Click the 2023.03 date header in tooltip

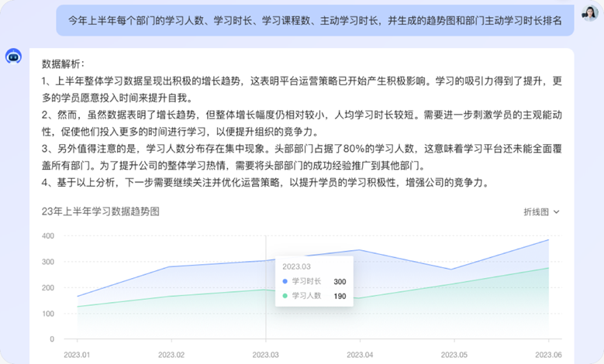299,266
